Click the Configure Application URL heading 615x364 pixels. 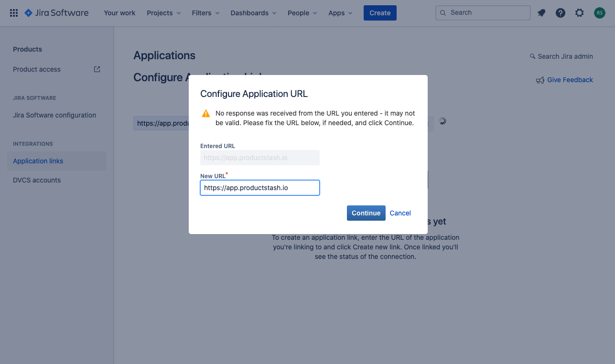(x=254, y=94)
